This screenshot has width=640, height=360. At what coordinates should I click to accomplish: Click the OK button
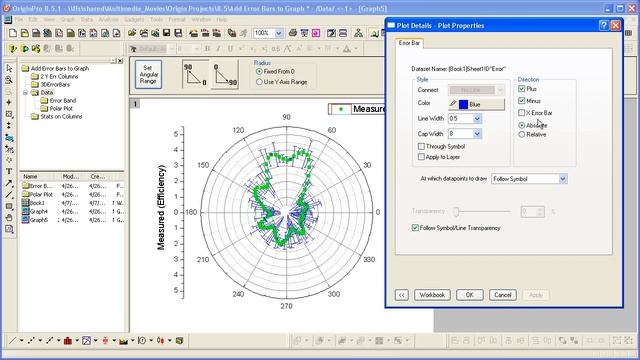click(x=469, y=295)
